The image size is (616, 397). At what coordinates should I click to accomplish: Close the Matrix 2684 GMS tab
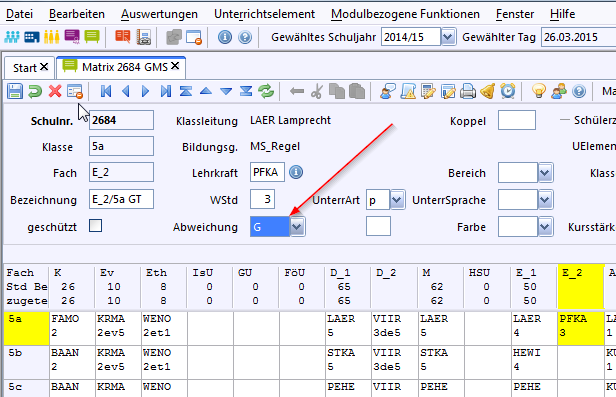click(x=175, y=66)
